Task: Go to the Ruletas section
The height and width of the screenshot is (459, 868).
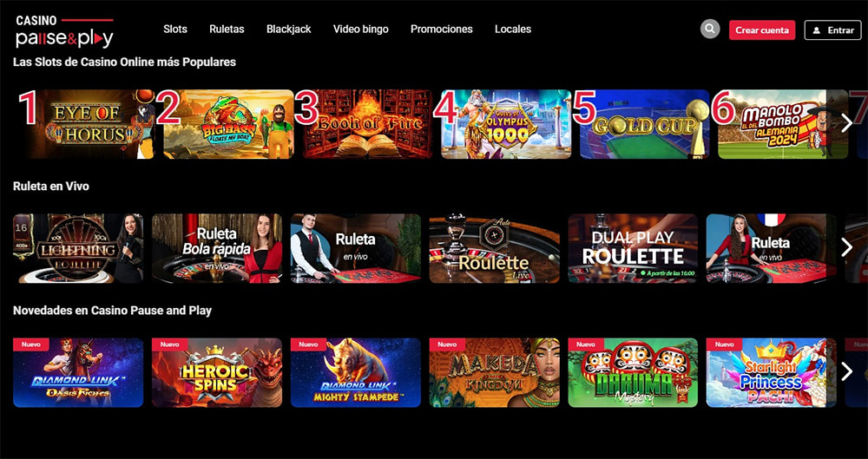Action: [227, 30]
